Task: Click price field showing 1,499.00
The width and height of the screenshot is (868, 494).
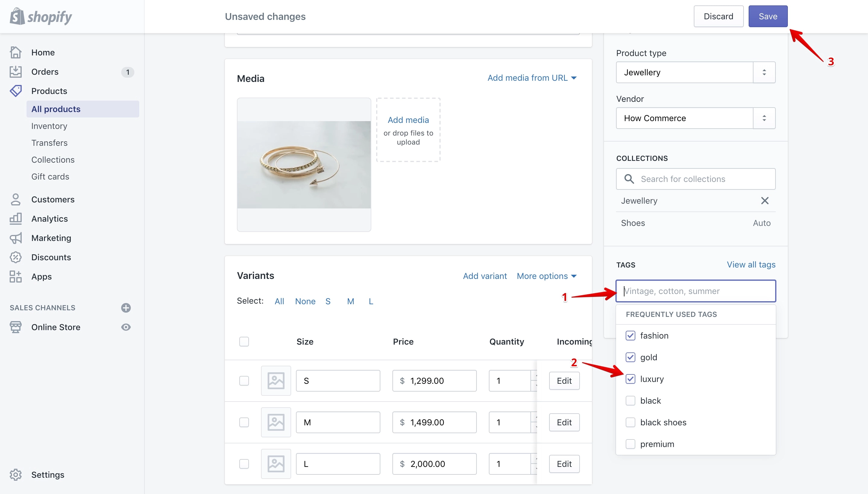Action: (435, 422)
